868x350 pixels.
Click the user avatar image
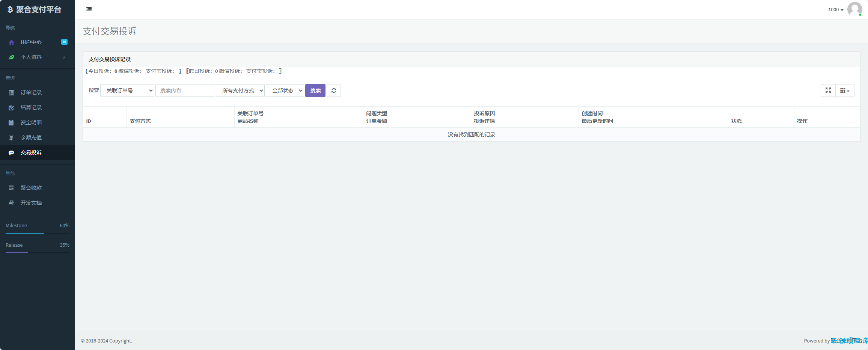854,9
